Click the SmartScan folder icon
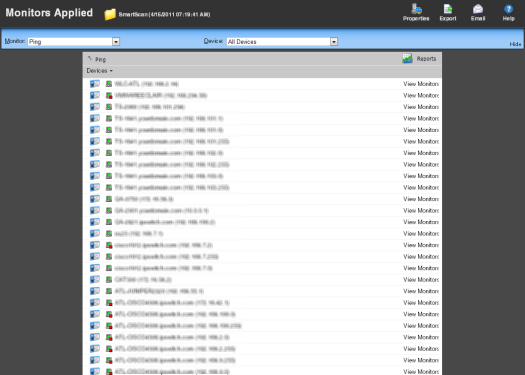Viewport: 525px width, 375px height. pyautogui.click(x=110, y=14)
